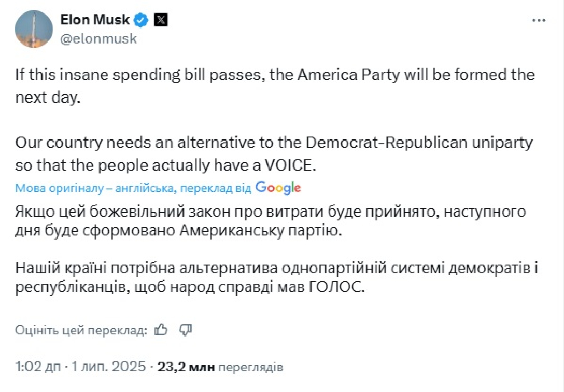Open the three-dot more options menu

(539, 20)
